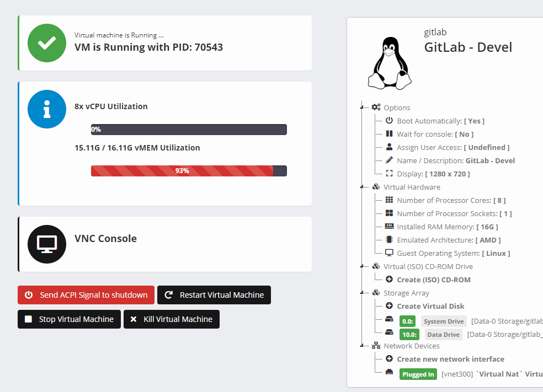Click the System Drive label badge
543x392 pixels.
click(x=444, y=321)
